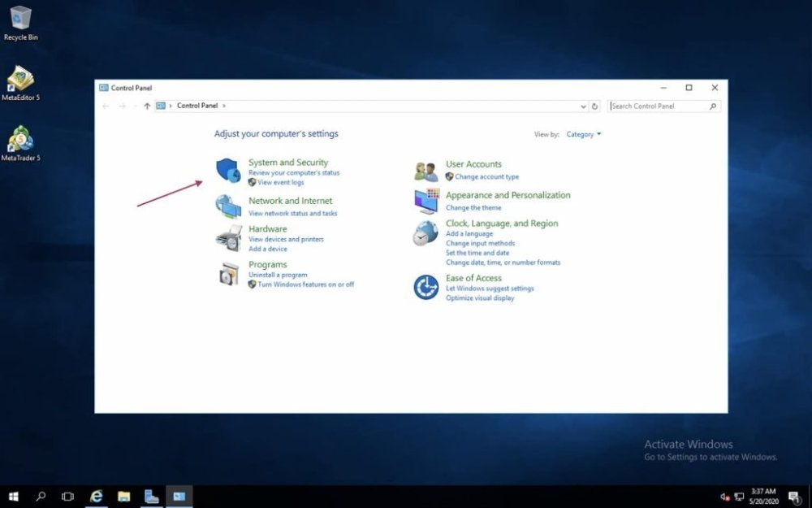Select the MetaTrader 5 desktop shortcut
Screen dimensions: 812x508
click(20, 144)
